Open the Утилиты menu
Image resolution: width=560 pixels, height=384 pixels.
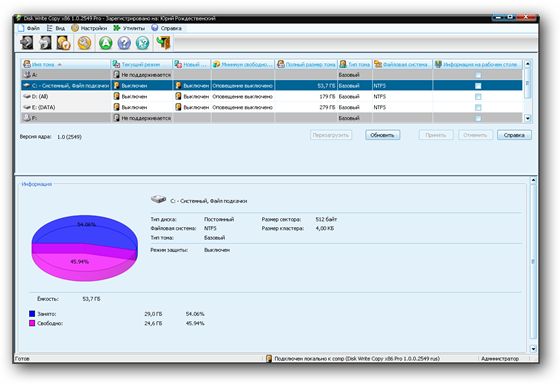pos(129,28)
